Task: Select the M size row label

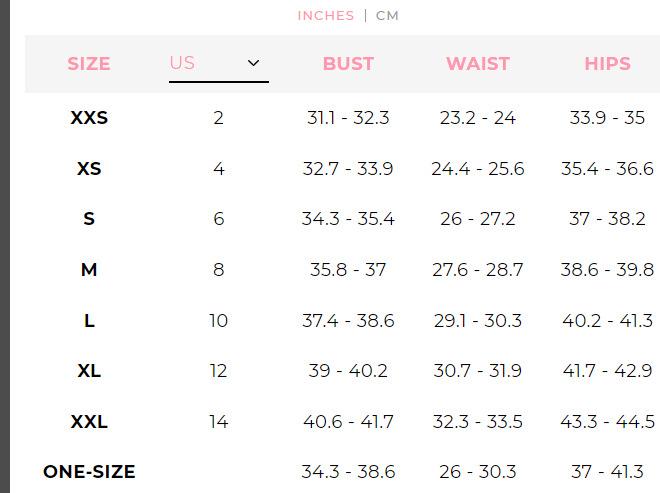Action: [x=89, y=270]
